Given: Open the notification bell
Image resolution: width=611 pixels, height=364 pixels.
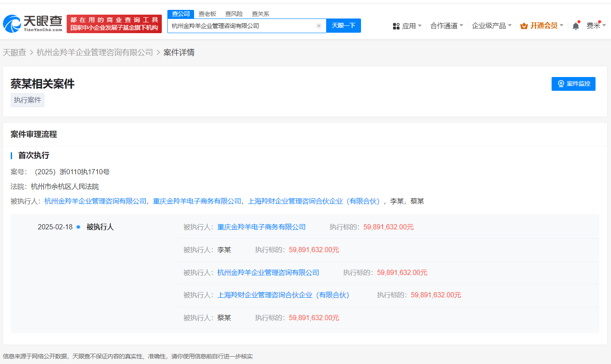Looking at the screenshot, I should [x=576, y=26].
